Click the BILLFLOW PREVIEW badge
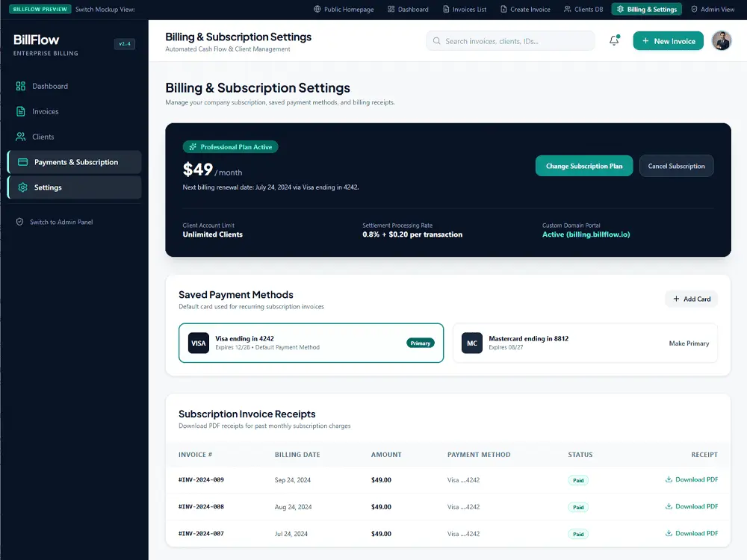Screen dimensions: 747x560 click(40, 9)
